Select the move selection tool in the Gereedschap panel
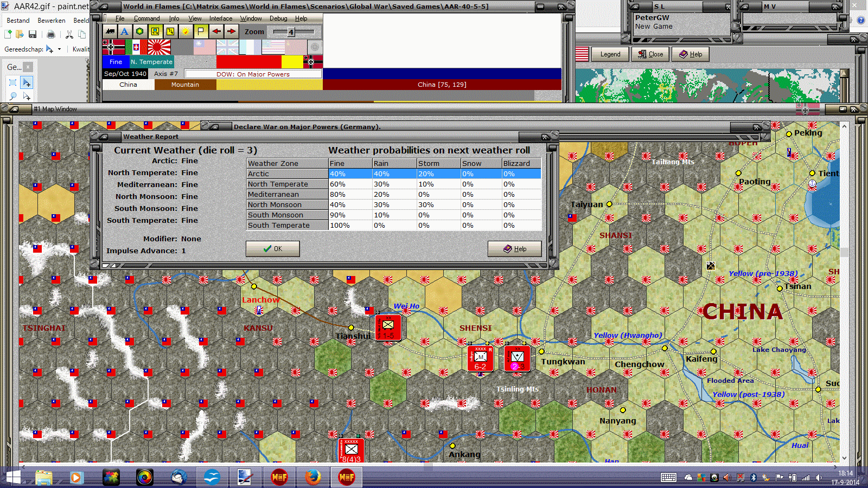The height and width of the screenshot is (488, 868). (26, 82)
